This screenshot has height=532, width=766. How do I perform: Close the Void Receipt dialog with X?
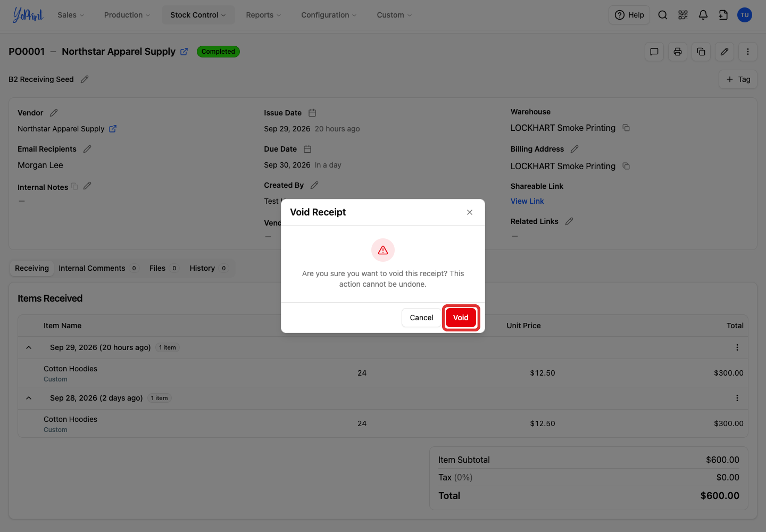coord(470,212)
